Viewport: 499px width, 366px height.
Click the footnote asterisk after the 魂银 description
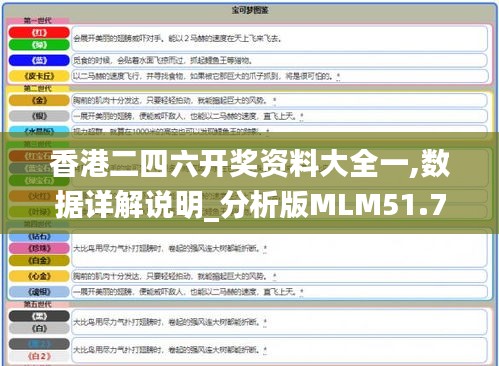[301, 292]
